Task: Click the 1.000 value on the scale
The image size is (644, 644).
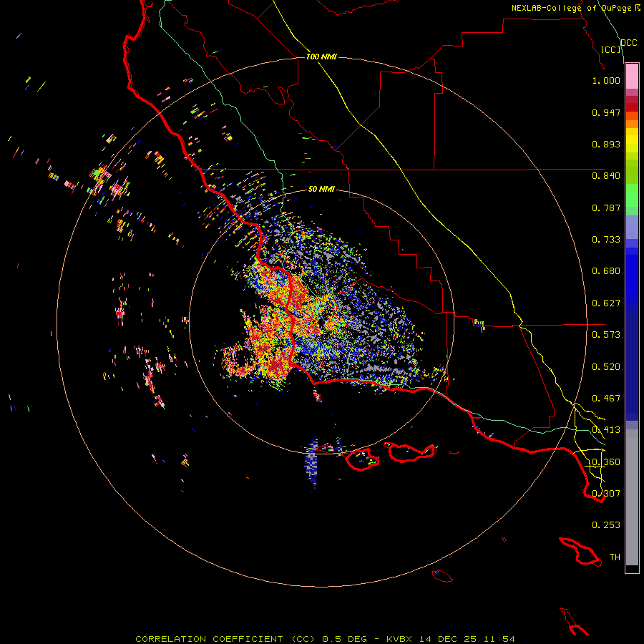Action: tap(606, 80)
